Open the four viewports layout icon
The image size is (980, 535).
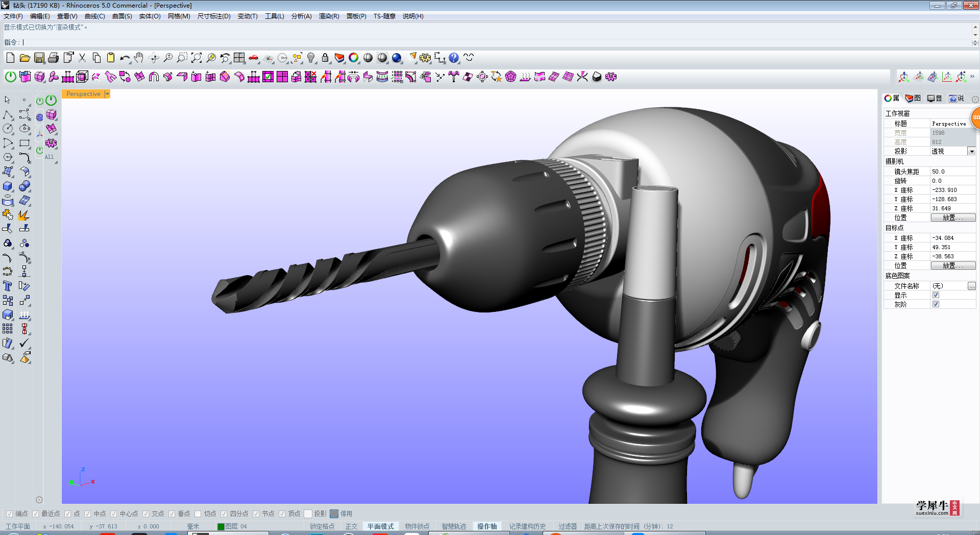pyautogui.click(x=239, y=58)
